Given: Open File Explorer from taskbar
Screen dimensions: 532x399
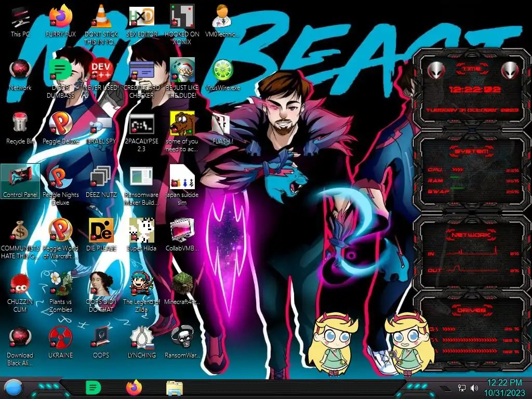Looking at the screenshot, I should 175,389.
